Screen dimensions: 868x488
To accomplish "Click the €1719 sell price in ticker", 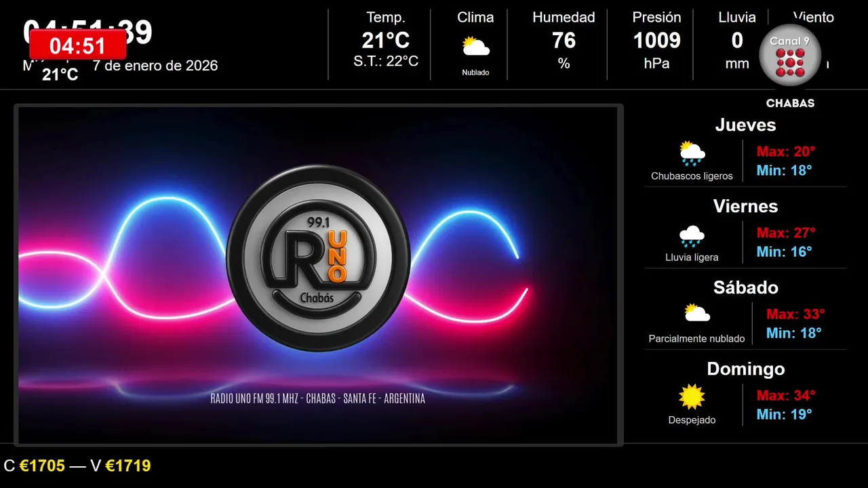I will pos(127,466).
